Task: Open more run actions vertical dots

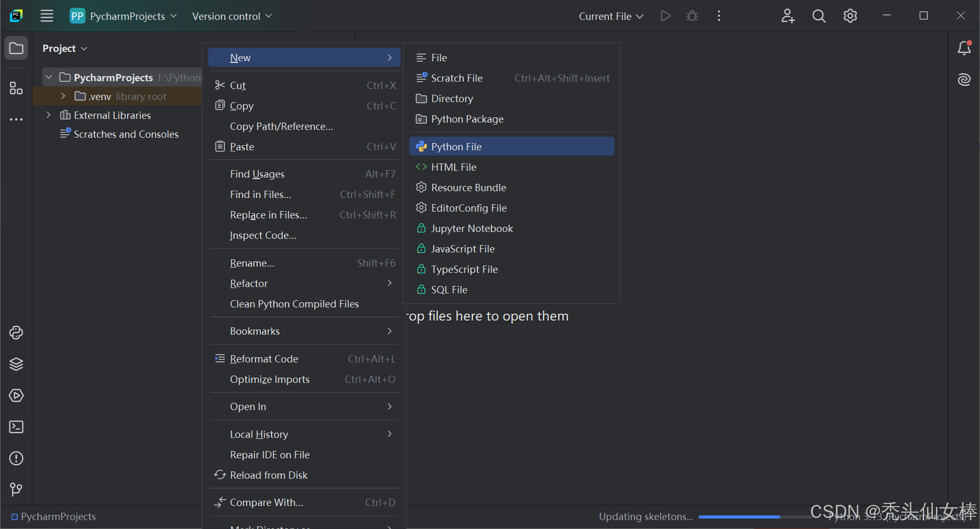Action: pyautogui.click(x=719, y=16)
